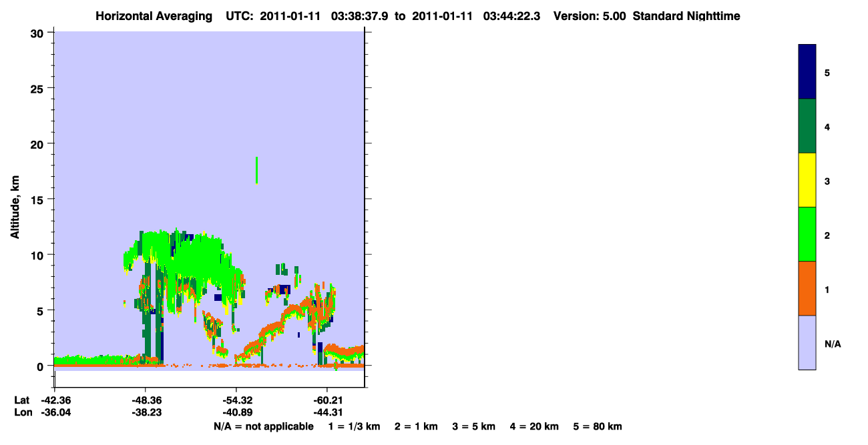Click the colorbar label 5
The height and width of the screenshot is (445, 868).
point(827,72)
